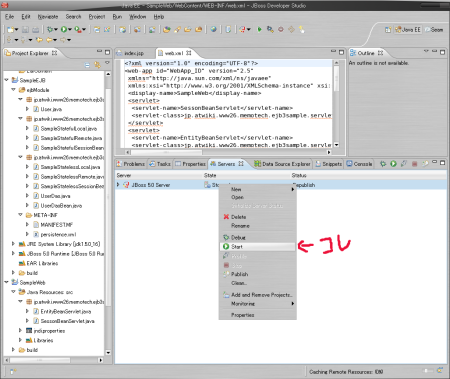Open the Data Source Explorer tab
Screen dimensions: 450x379
283,164
